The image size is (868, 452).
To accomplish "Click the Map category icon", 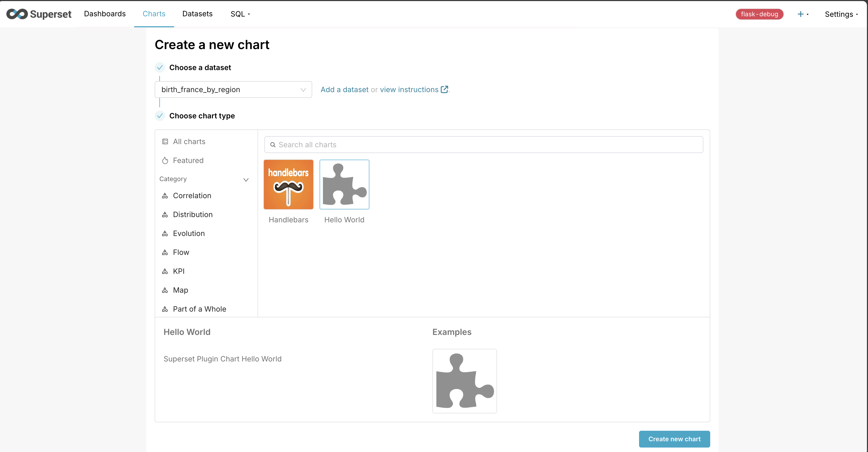I will (x=165, y=290).
